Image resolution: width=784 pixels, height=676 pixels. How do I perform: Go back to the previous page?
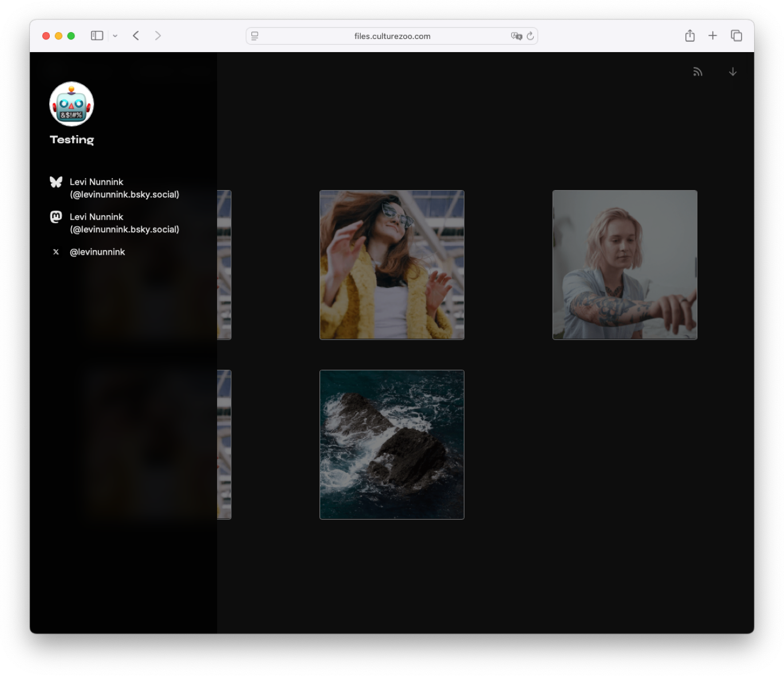[136, 35]
